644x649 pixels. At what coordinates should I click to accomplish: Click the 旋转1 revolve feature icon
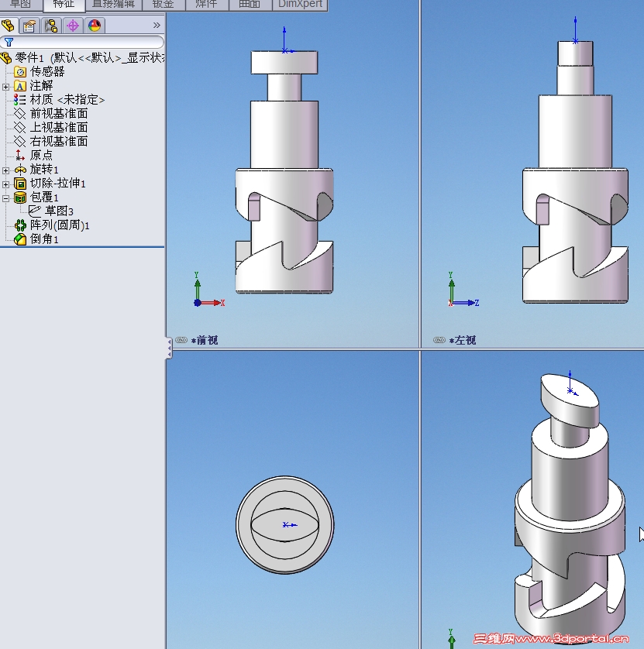click(20, 170)
